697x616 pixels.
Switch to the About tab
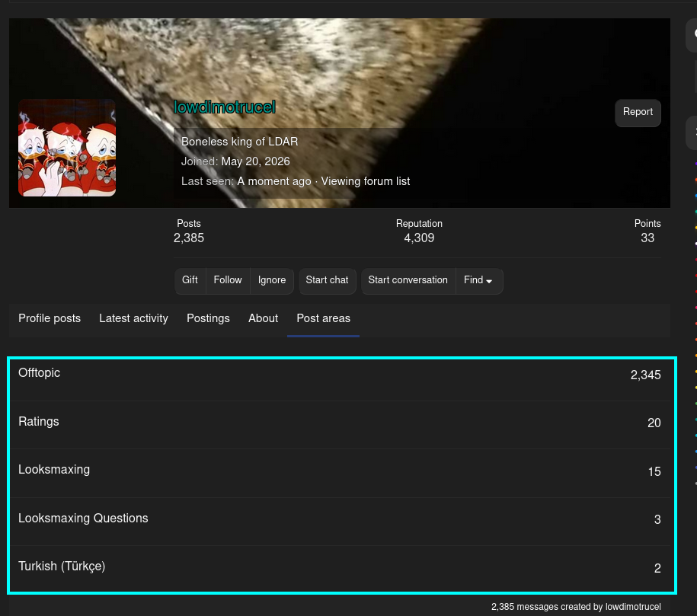263,319
